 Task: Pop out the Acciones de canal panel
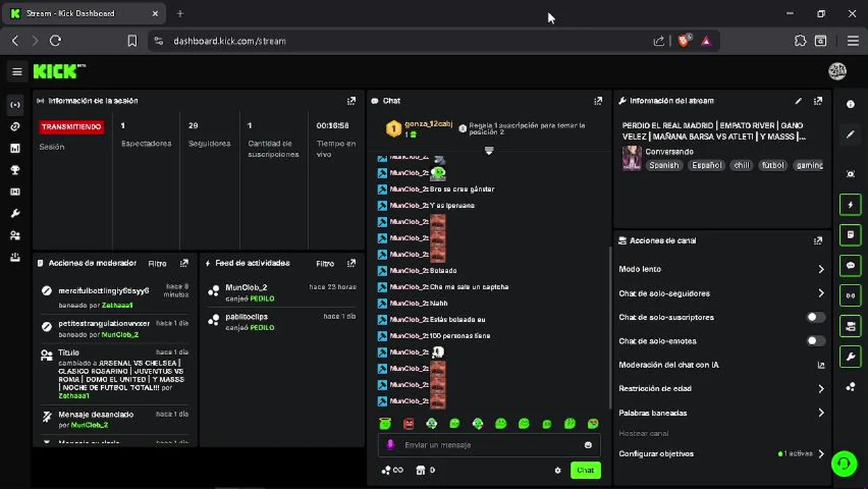pyautogui.click(x=818, y=240)
